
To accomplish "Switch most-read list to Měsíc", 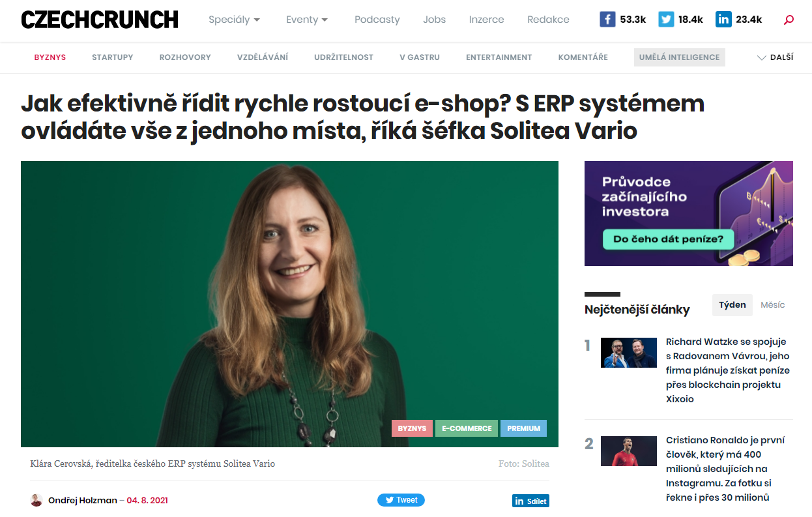I will click(x=773, y=305).
